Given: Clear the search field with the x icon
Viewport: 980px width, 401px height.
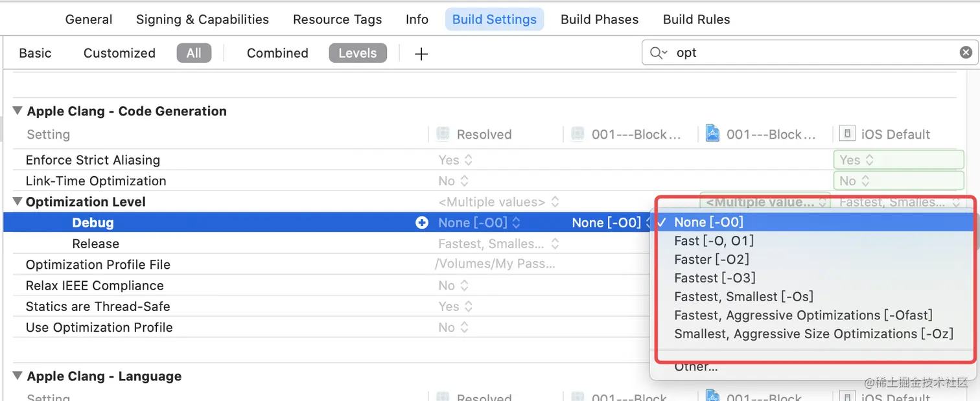Looking at the screenshot, I should point(966,52).
